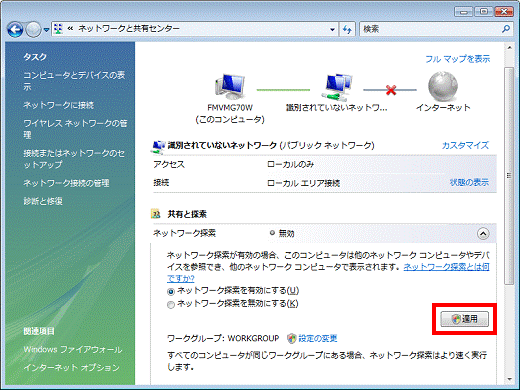The height and width of the screenshot is (390, 520).
Task: Click the unidentified network icon in map
Action: click(x=337, y=87)
